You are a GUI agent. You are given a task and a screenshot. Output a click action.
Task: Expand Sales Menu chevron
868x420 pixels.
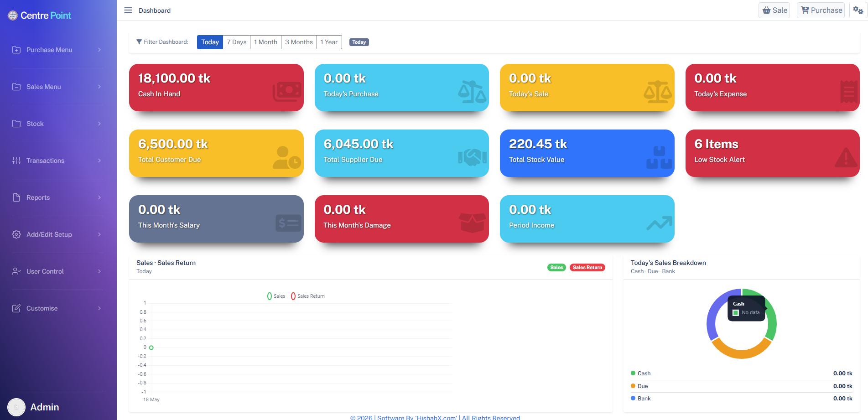(99, 87)
